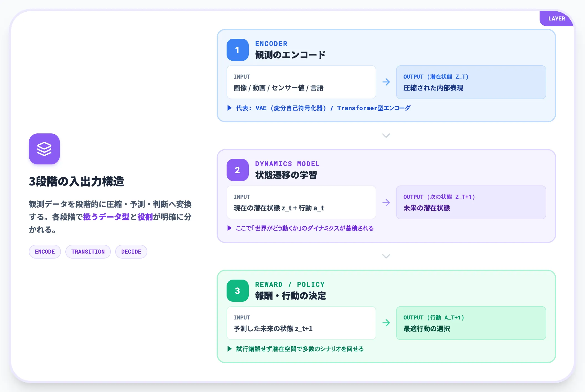Click the LAYER badge in the corner
Viewport: 585px width, 392px height.
(x=556, y=19)
